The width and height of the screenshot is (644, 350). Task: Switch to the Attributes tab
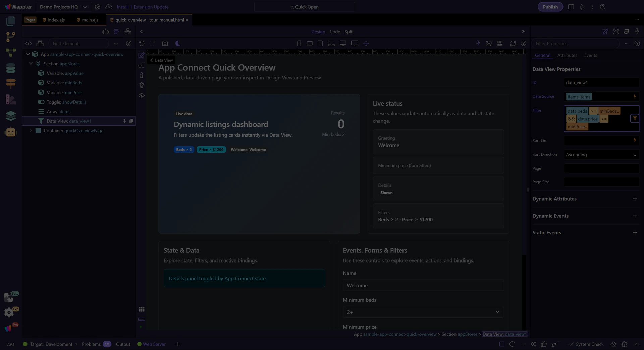coord(567,55)
